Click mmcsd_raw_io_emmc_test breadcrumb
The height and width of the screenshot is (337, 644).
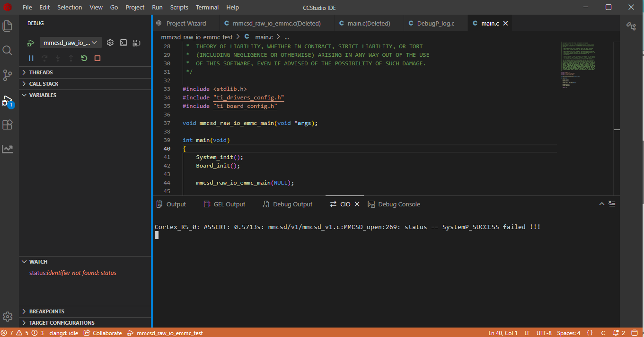[197, 36]
